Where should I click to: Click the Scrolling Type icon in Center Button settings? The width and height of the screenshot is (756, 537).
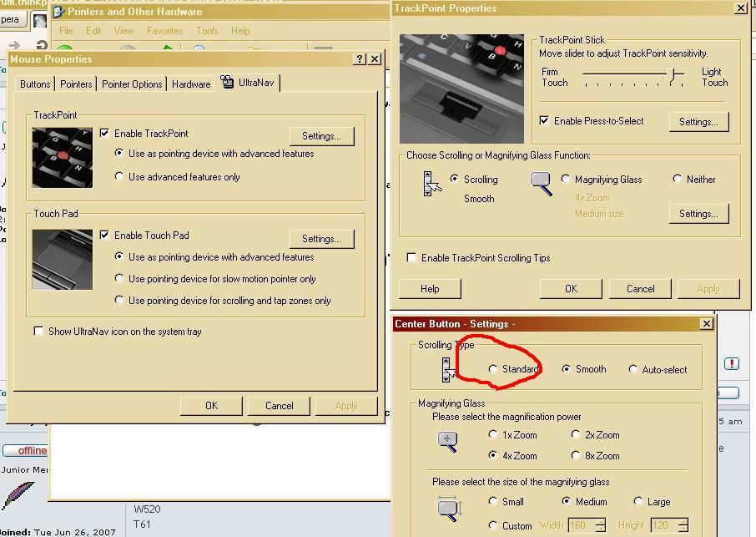[x=446, y=369]
